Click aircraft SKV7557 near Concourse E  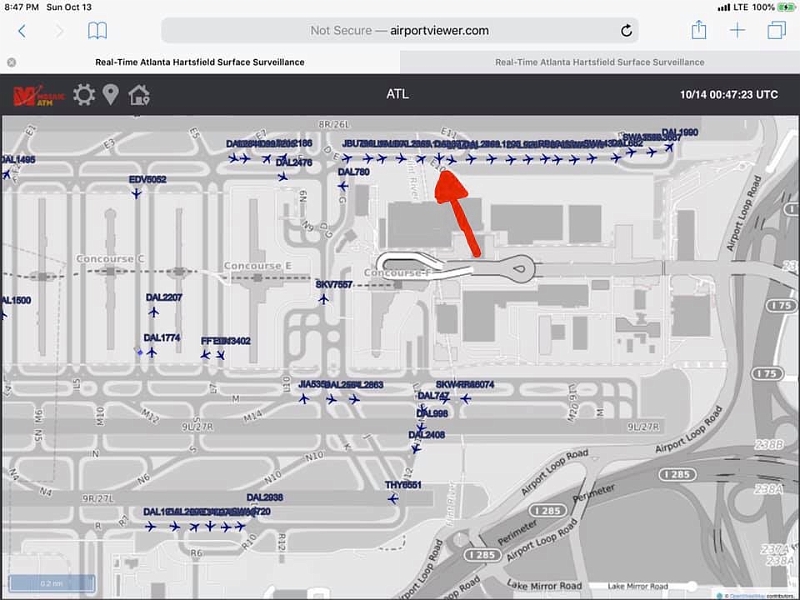pyautogui.click(x=323, y=298)
